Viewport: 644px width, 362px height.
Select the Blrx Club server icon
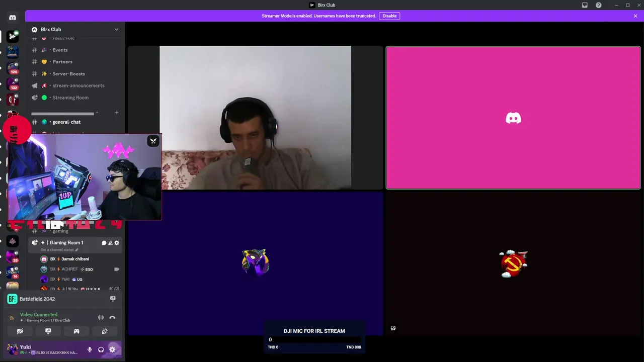(x=13, y=36)
